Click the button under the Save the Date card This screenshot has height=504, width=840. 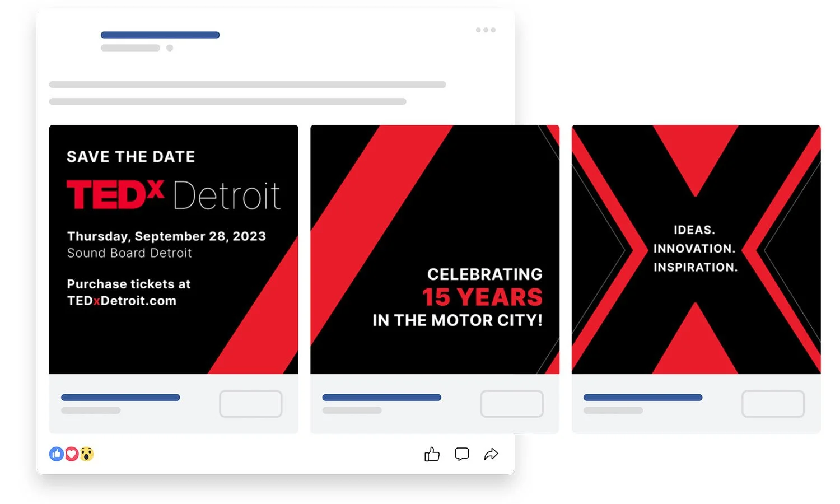pyautogui.click(x=250, y=404)
